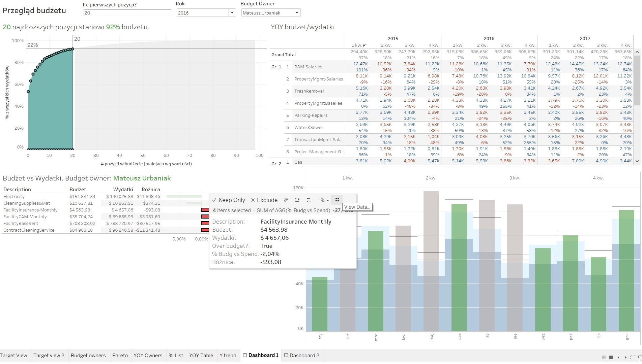This screenshot has height=364, width=642.
Task: Click the 'Ile pierwszych pozycji' input field
Action: click(127, 13)
